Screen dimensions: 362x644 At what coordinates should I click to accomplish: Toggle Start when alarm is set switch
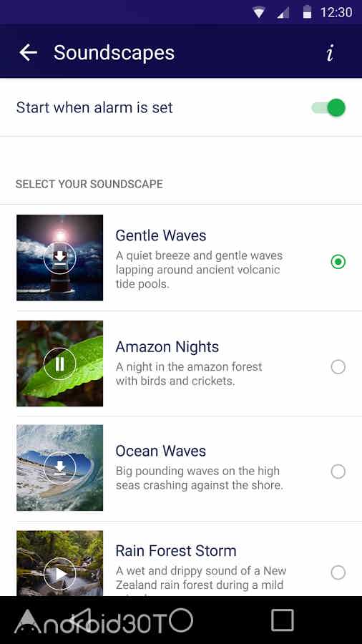pyautogui.click(x=329, y=107)
